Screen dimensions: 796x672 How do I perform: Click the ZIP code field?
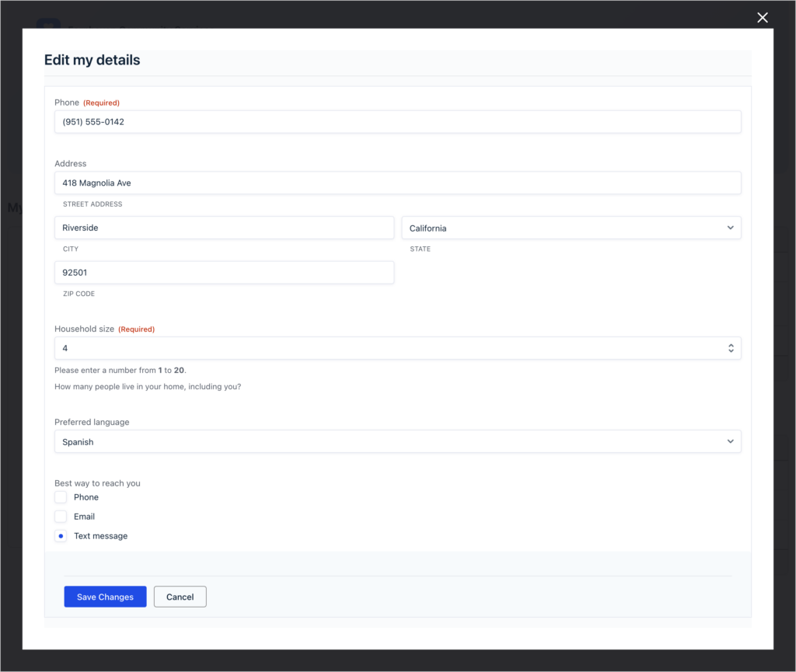(x=224, y=273)
